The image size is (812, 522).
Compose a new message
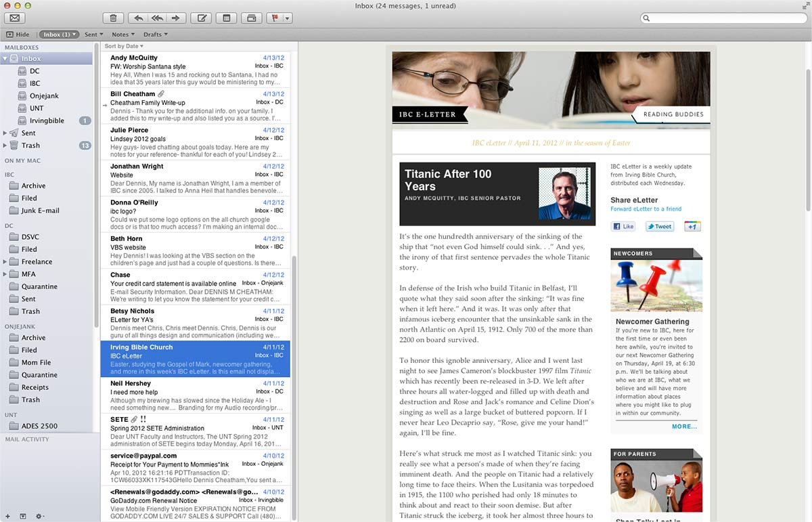coord(201,18)
